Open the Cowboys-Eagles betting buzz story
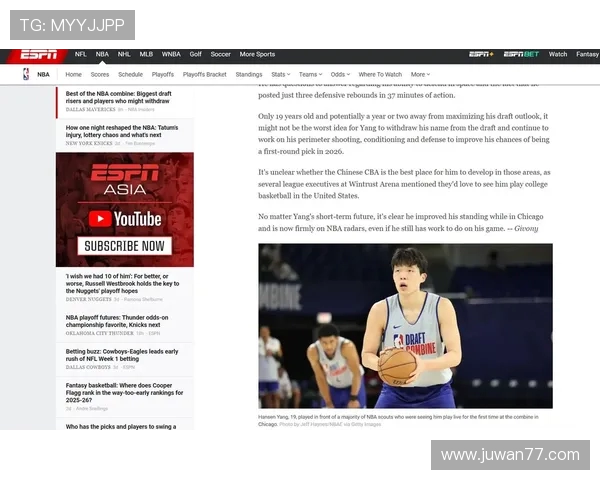This screenshot has height=480, width=600. click(122, 355)
